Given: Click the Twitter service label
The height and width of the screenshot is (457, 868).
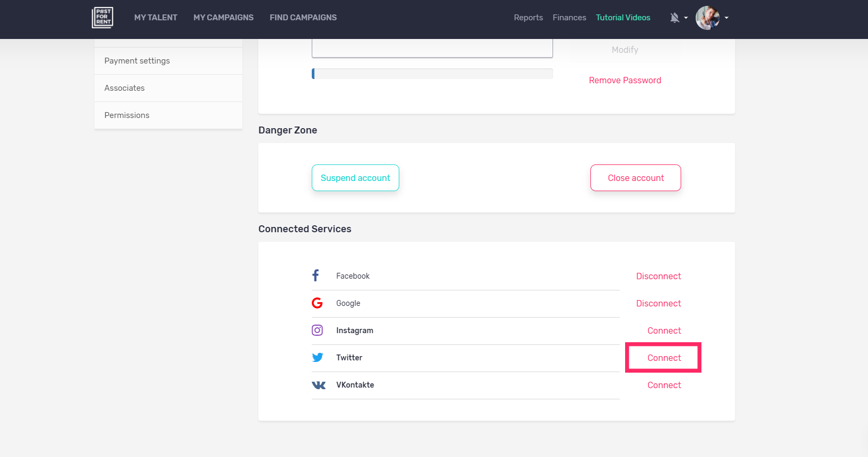Looking at the screenshot, I should click(349, 358).
